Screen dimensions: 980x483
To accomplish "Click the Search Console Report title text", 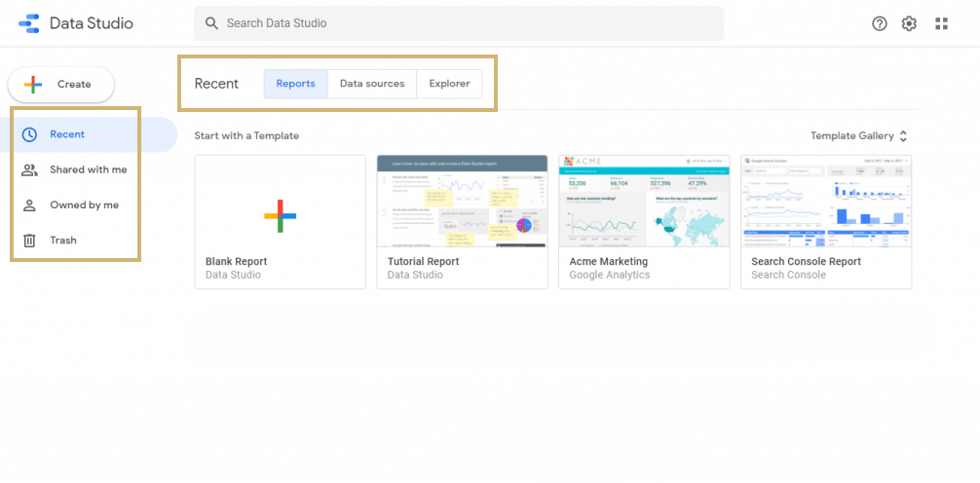I will coord(807,261).
